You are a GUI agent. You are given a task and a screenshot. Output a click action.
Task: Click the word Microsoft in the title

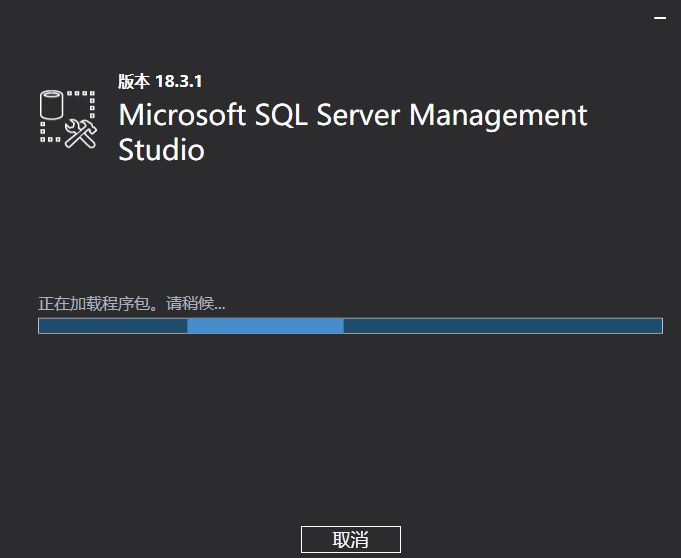182,115
